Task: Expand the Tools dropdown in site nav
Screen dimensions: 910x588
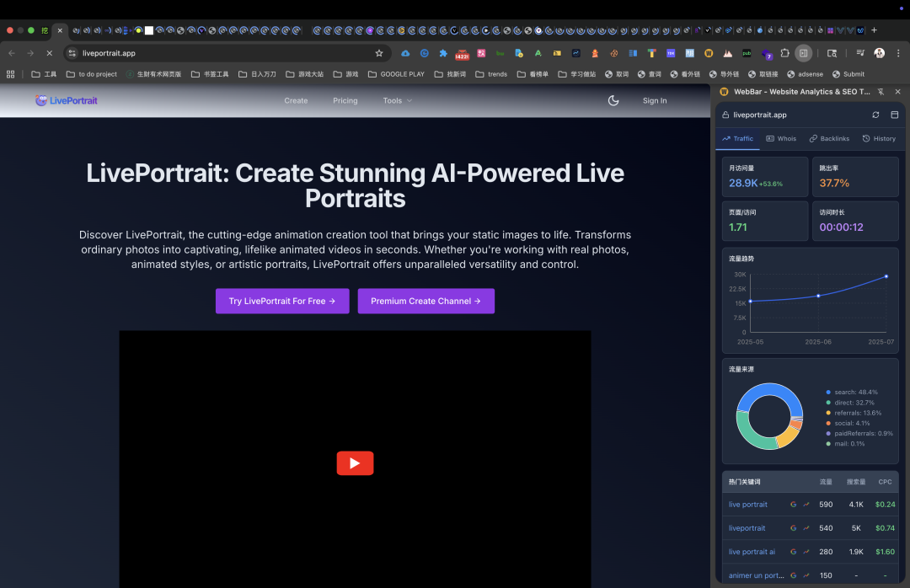Action: (398, 100)
